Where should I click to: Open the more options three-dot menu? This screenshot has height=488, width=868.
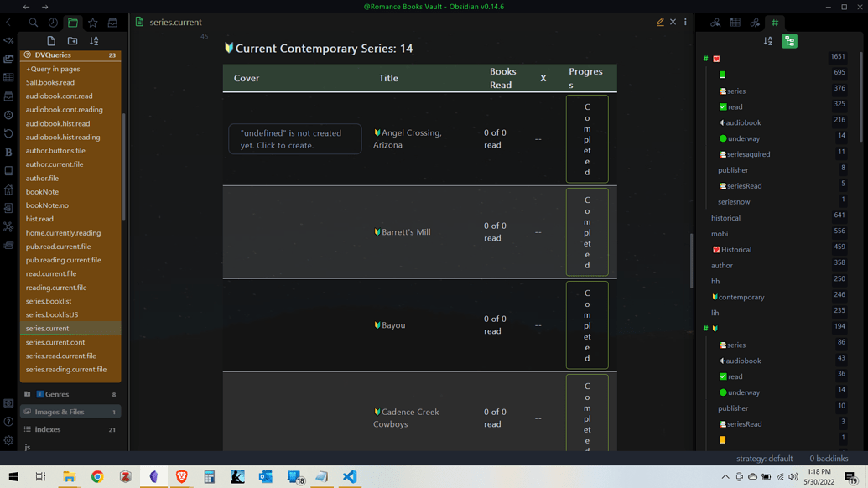click(x=685, y=23)
